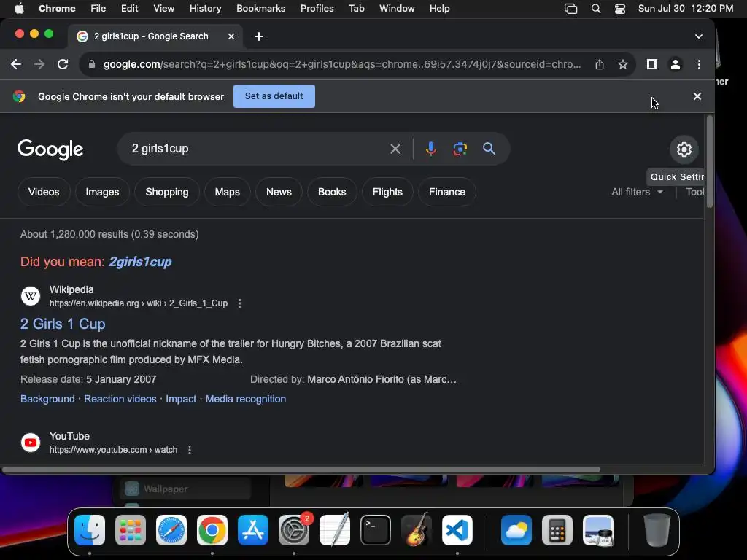This screenshot has width=747, height=560.
Task: Open Chrome's three-dot menu
Action: pyautogui.click(x=699, y=64)
